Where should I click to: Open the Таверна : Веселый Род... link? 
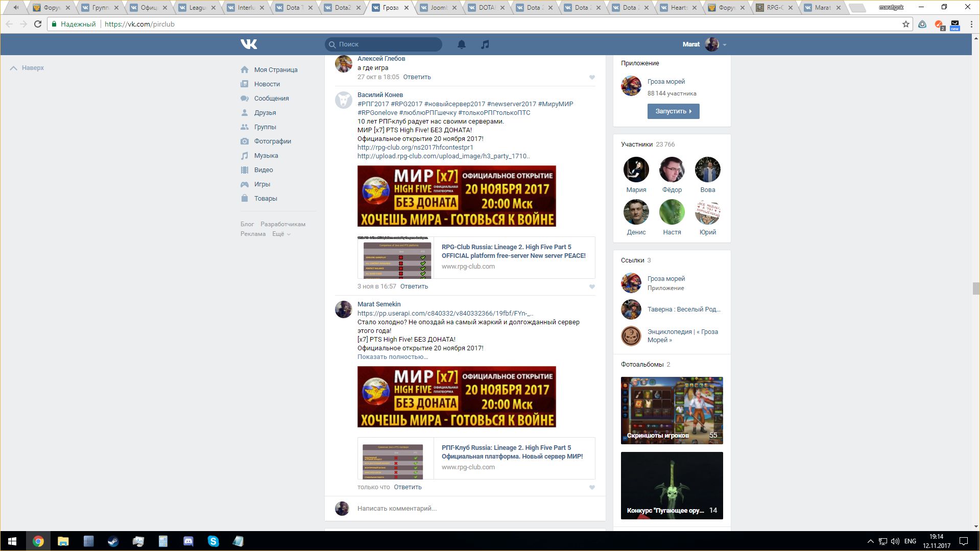coord(684,309)
